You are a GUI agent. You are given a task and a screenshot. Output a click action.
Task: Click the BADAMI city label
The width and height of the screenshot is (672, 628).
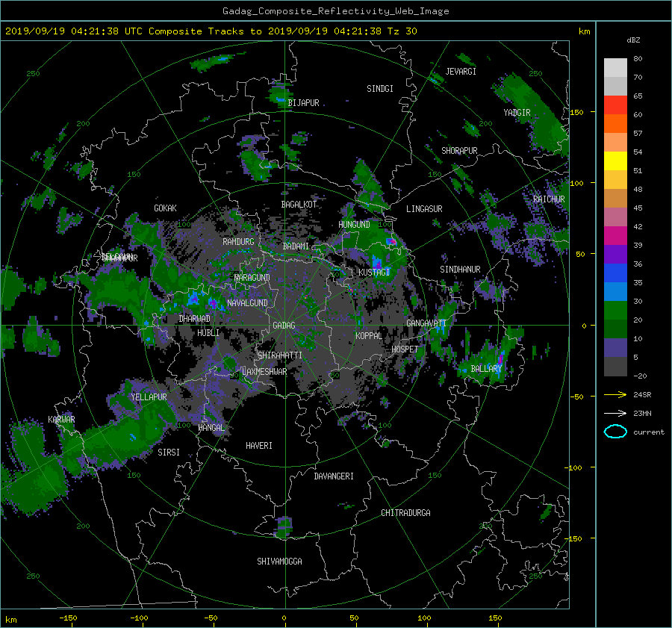click(296, 246)
